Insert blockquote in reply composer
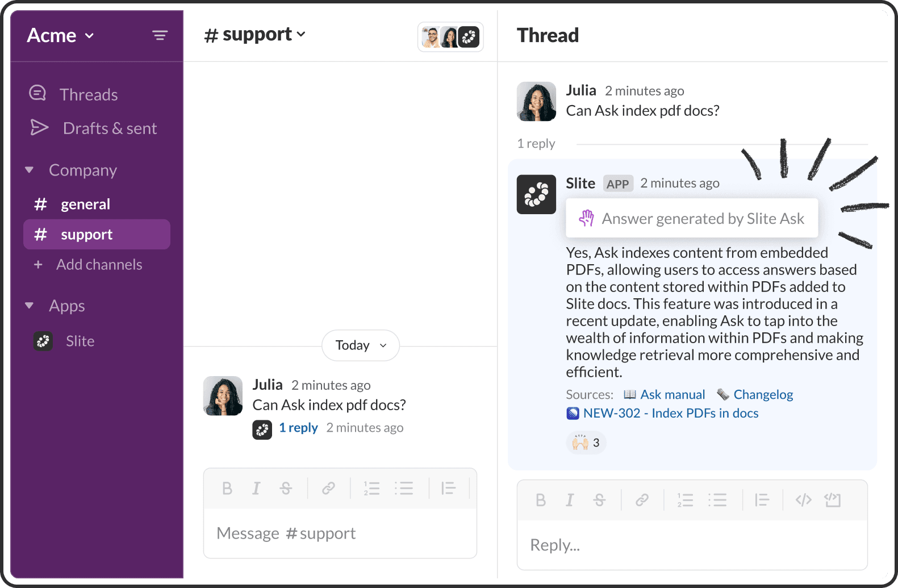 pyautogui.click(x=762, y=500)
